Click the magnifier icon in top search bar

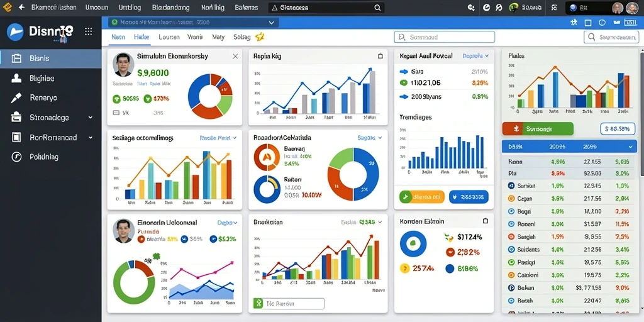pos(377,8)
